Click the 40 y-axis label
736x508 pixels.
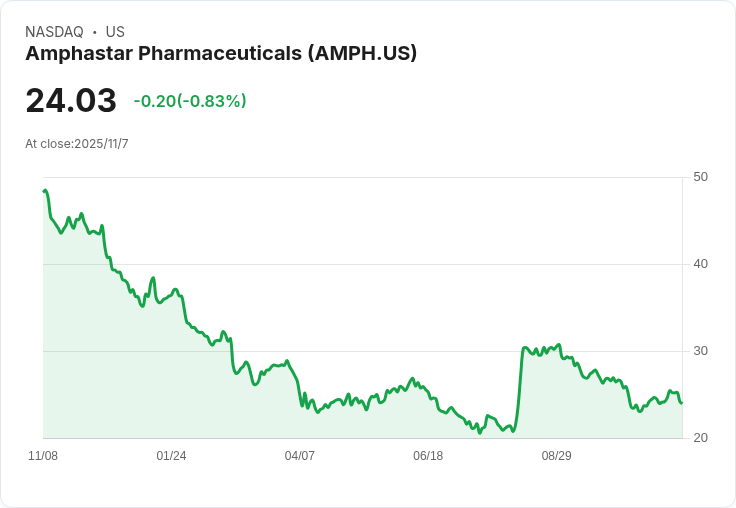coord(700,264)
